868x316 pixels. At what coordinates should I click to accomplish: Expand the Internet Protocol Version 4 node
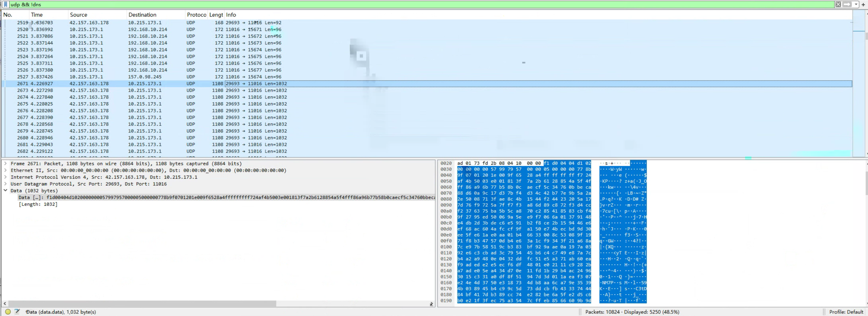pyautogui.click(x=5, y=177)
